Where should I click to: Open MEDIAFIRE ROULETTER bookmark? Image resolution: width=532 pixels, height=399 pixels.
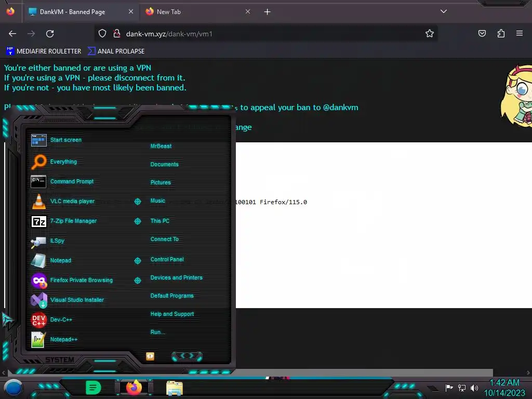point(44,51)
